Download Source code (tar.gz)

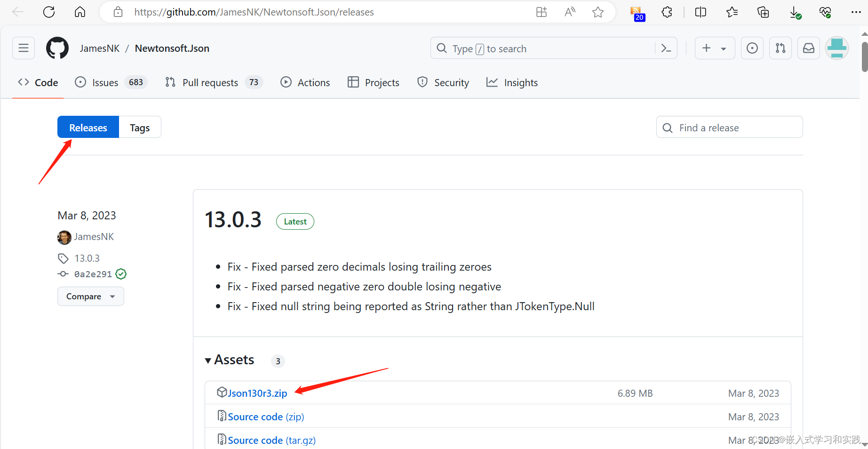tap(271, 440)
